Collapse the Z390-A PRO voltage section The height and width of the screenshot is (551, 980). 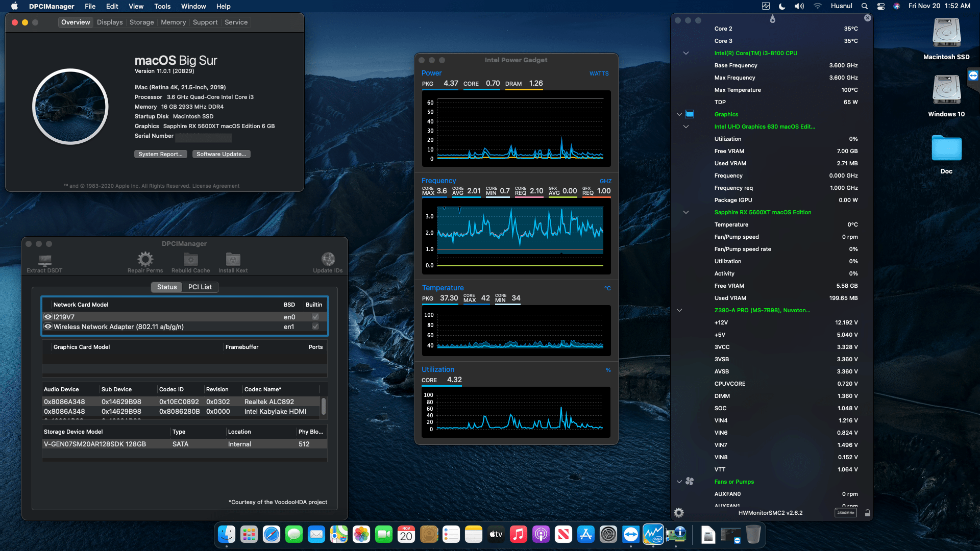click(x=679, y=310)
